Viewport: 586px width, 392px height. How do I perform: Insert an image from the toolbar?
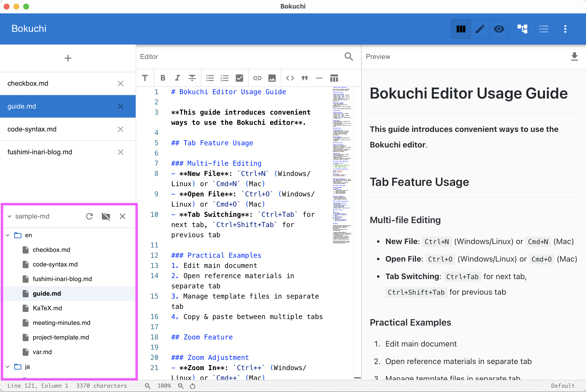pos(272,78)
